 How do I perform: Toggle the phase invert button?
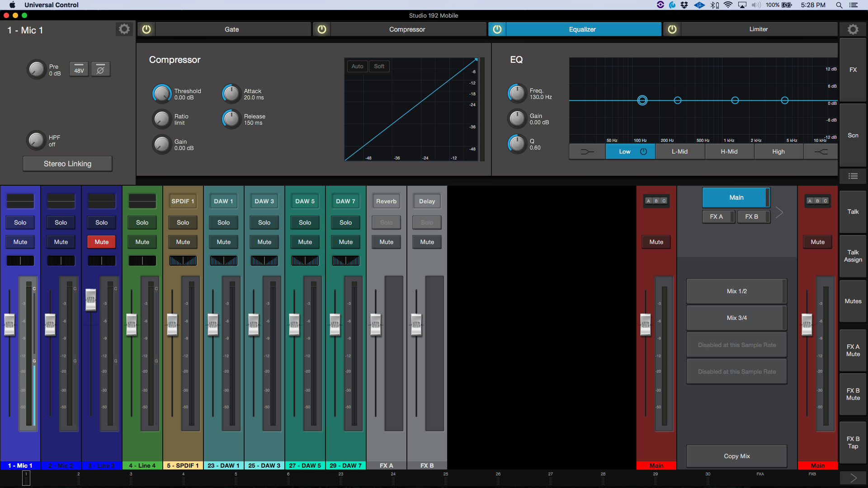(x=100, y=69)
